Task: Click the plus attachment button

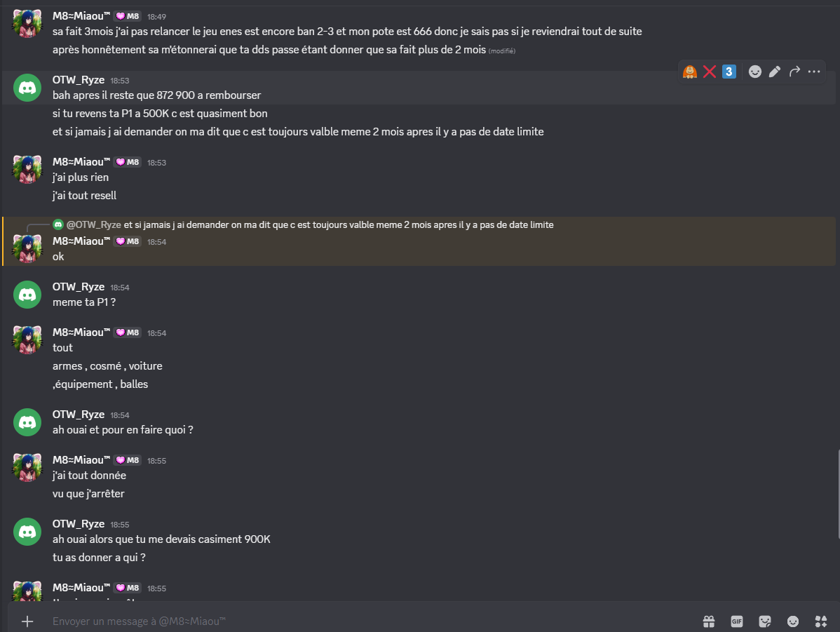Action: pyautogui.click(x=27, y=621)
